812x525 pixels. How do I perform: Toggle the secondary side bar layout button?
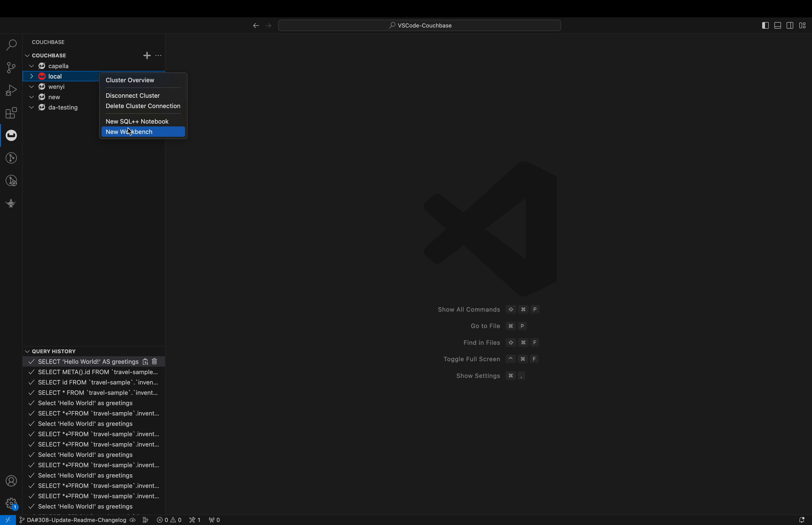pyautogui.click(x=790, y=26)
